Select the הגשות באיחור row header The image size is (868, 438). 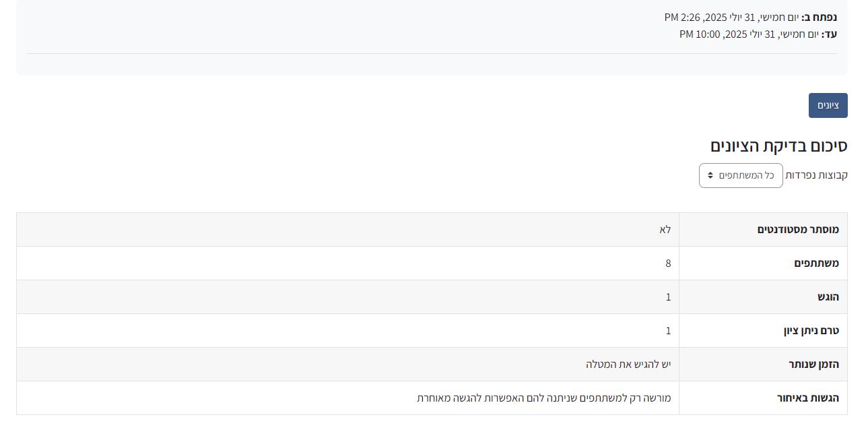pos(807,398)
